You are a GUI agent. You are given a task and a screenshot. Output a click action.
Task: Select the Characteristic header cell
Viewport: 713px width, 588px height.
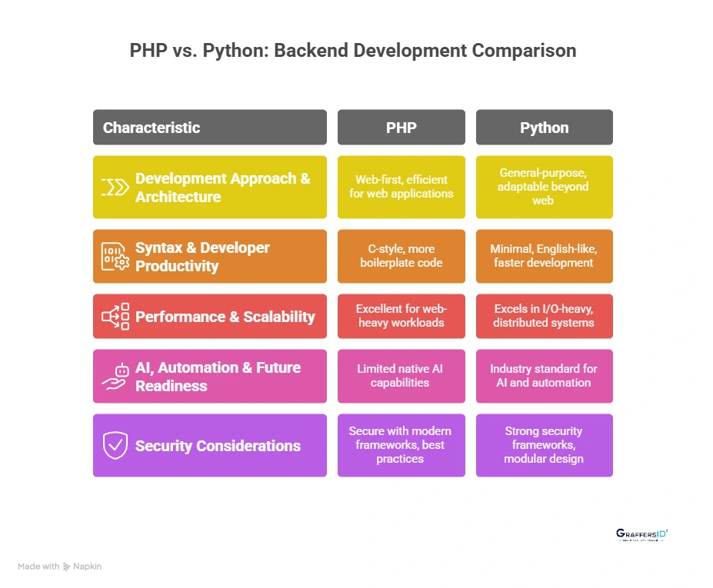point(209,127)
